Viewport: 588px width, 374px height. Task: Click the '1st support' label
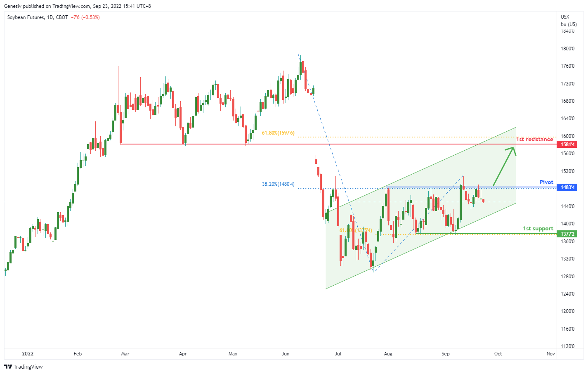pyautogui.click(x=538, y=229)
